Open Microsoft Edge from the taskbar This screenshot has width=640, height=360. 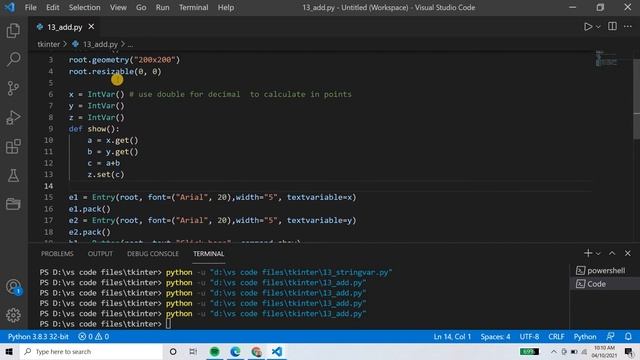[x=235, y=351]
